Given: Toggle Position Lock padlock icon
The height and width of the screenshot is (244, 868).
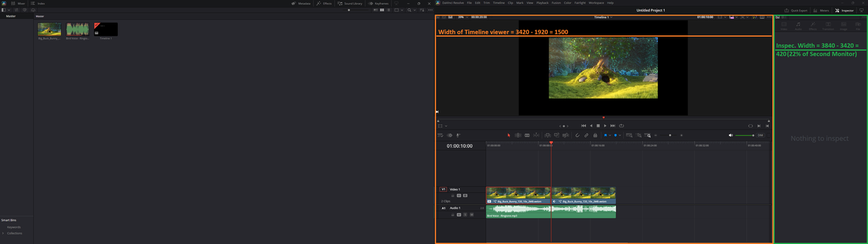Looking at the screenshot, I should pos(595,136).
